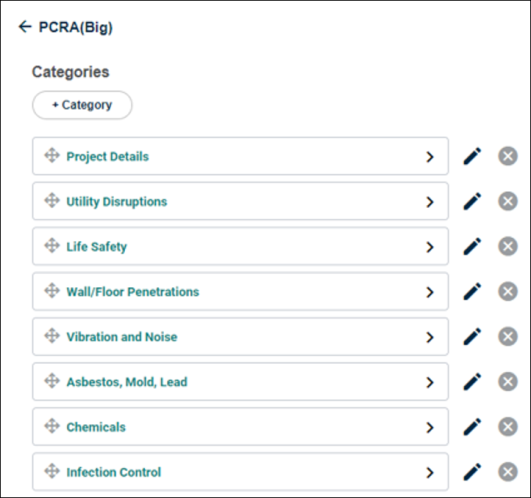
Task: Delete the Vibration and Noise category
Action: (508, 336)
